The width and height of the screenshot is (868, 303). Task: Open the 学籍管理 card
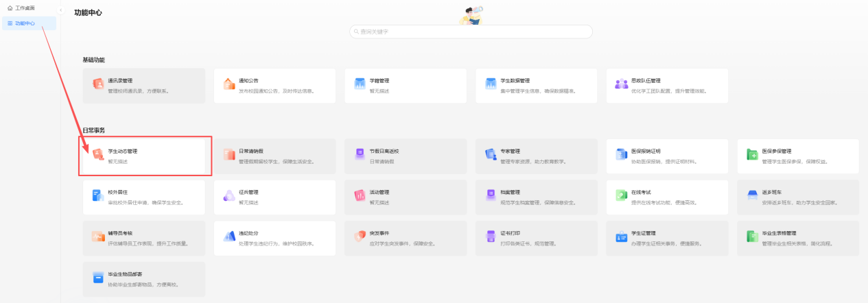(x=406, y=85)
